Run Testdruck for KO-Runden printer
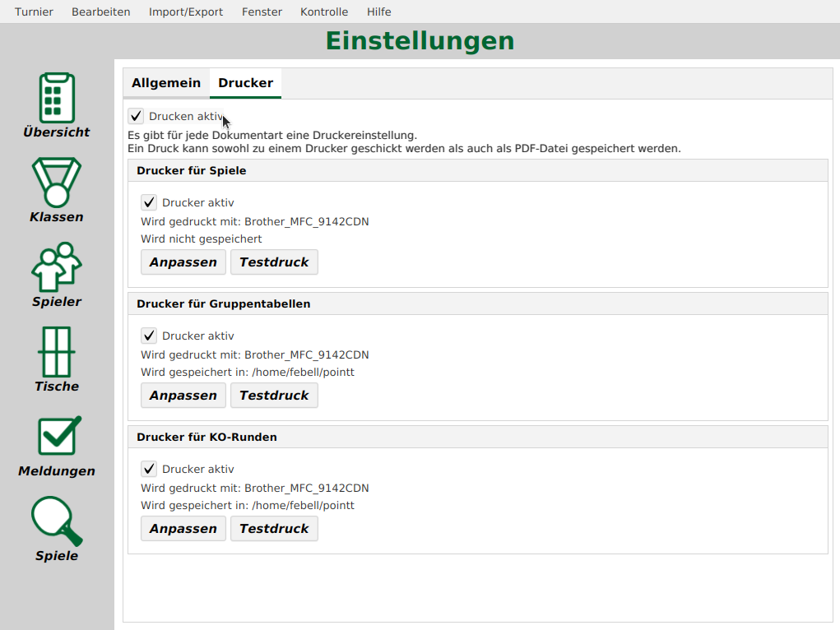 point(274,528)
